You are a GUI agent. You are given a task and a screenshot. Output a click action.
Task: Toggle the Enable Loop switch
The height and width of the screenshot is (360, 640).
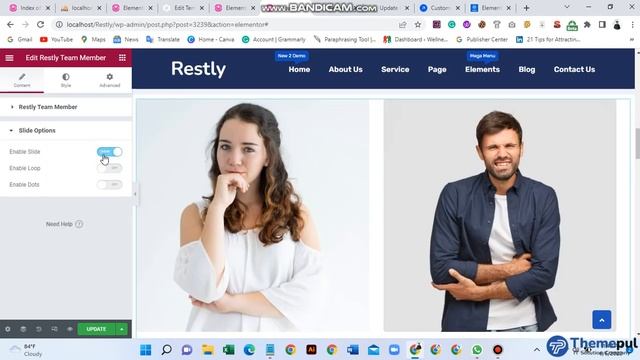[x=109, y=168]
